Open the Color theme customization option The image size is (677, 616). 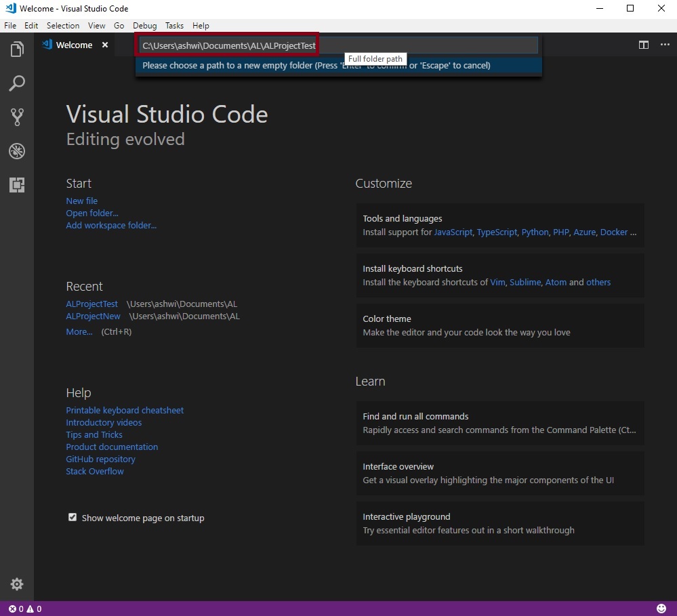click(499, 325)
